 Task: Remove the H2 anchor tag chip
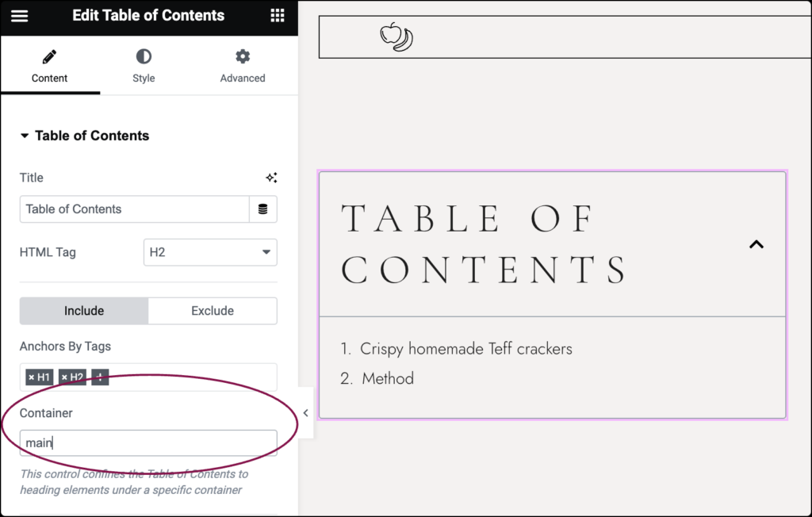(x=66, y=377)
